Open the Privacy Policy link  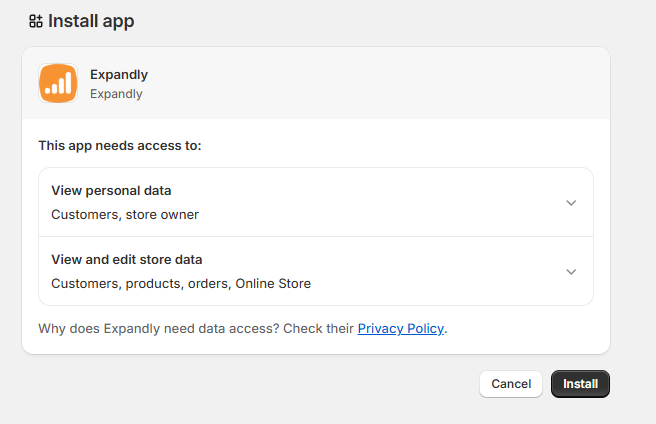(x=400, y=328)
